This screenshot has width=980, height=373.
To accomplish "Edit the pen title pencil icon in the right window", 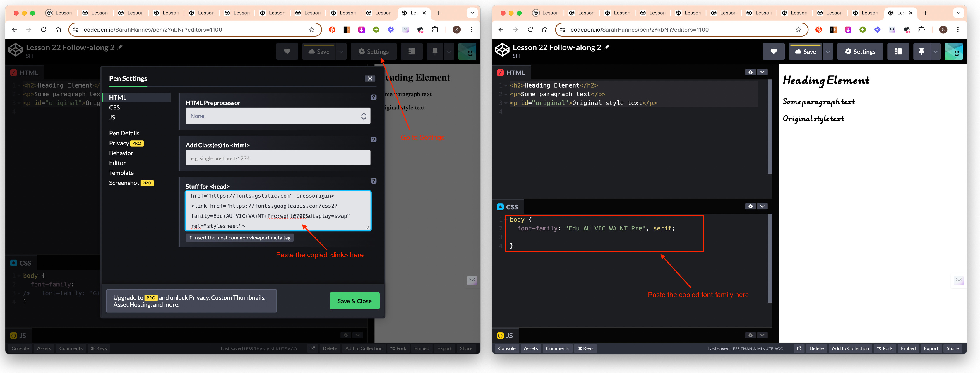I will 607,47.
